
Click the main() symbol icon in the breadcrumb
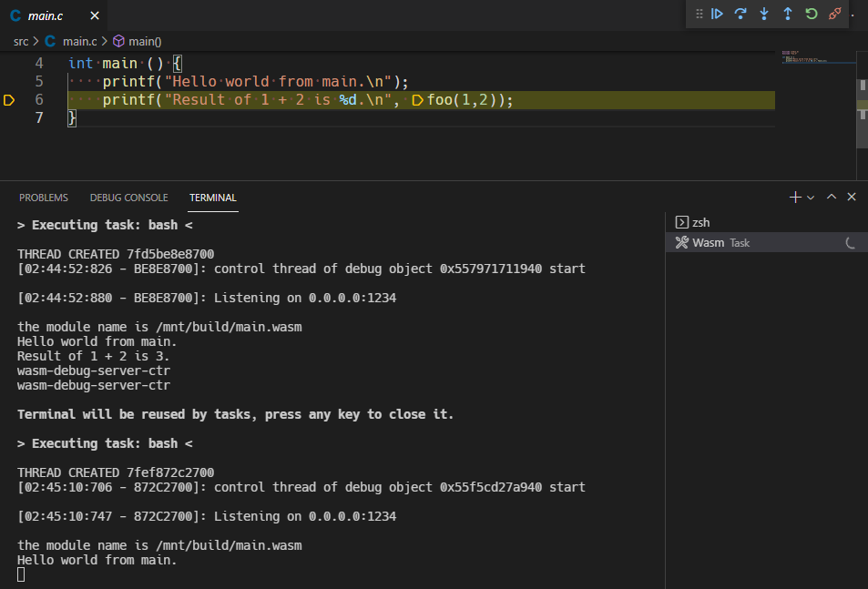(x=117, y=41)
